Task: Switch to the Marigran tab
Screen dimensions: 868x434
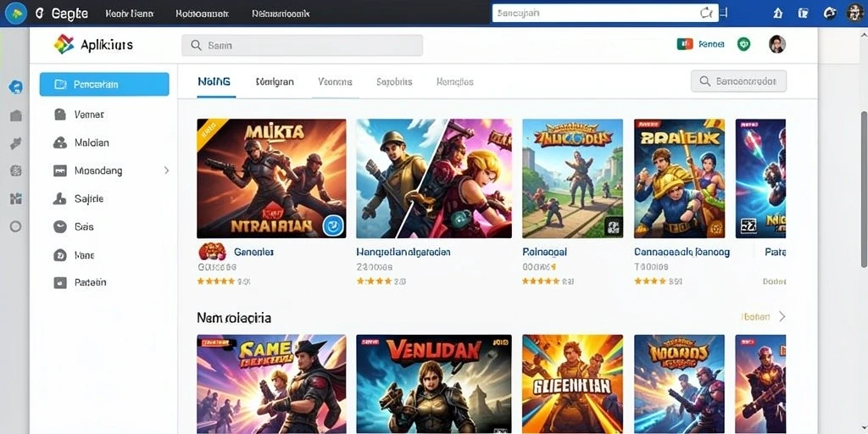Action: click(x=275, y=82)
